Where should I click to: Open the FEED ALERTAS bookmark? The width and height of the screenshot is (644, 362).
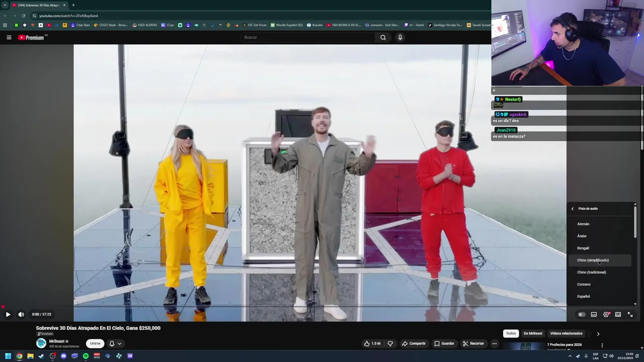click(x=145, y=25)
